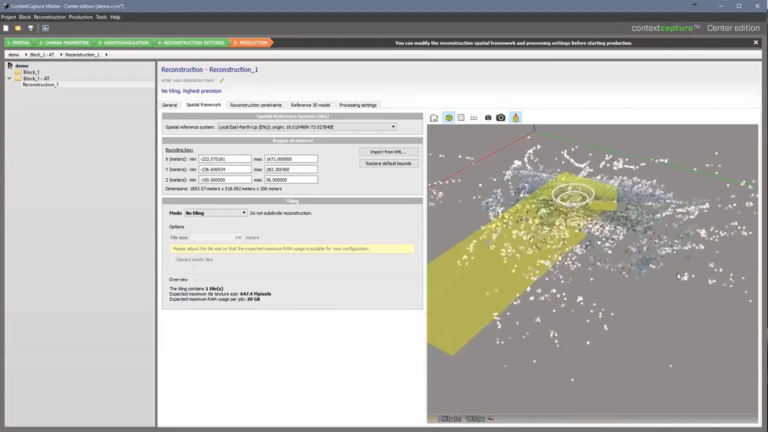768x432 pixels.
Task: Select Block_1 in the project tree
Action: 31,72
